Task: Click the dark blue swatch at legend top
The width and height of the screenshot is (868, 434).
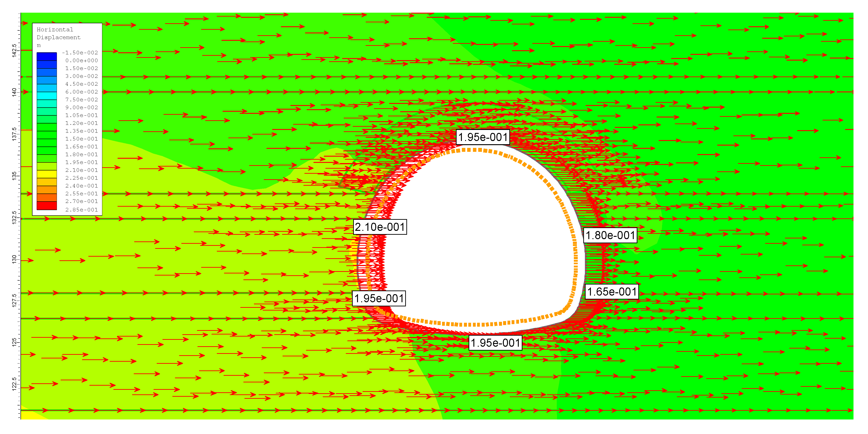Action: click(x=47, y=56)
